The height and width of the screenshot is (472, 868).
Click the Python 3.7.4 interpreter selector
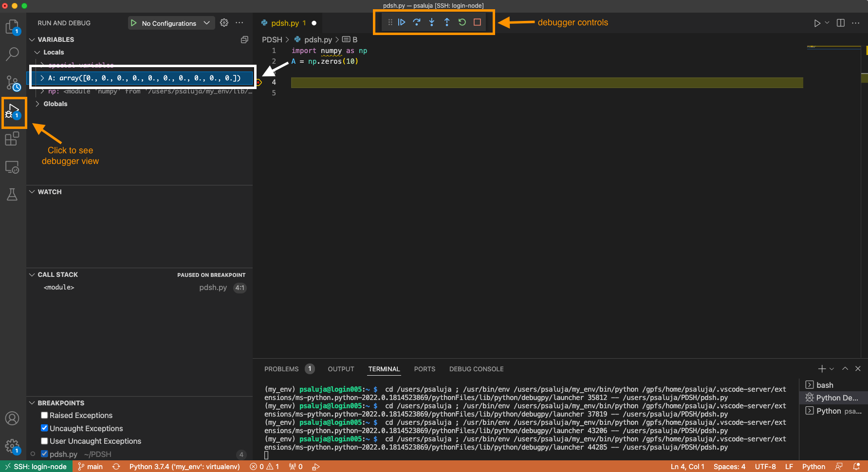pyautogui.click(x=185, y=467)
